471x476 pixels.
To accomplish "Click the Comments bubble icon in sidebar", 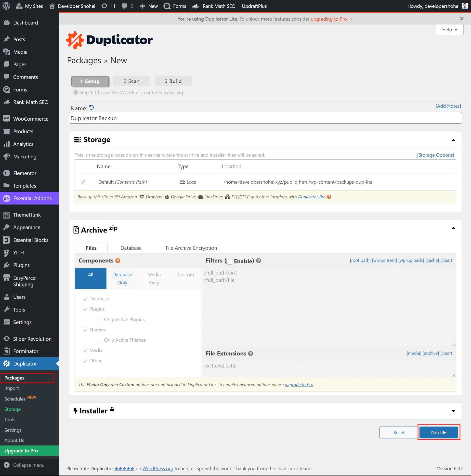I will click(x=7, y=77).
